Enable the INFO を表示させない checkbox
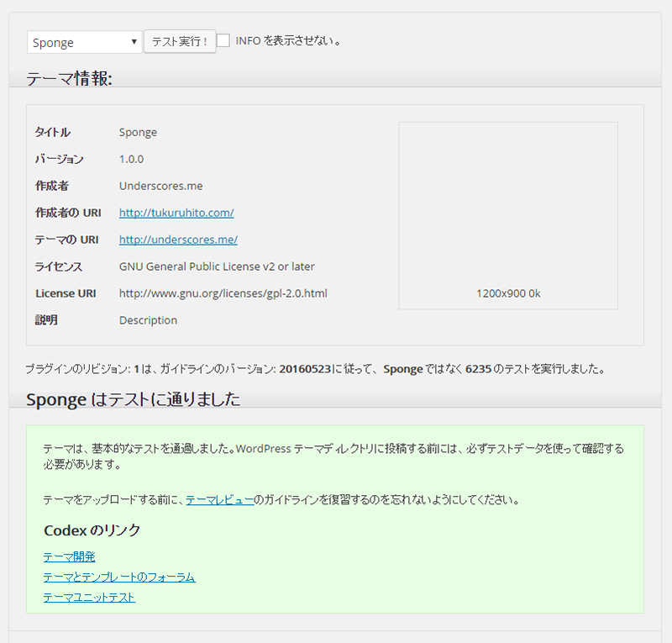Screen dimensions: 672x643 click(223, 40)
